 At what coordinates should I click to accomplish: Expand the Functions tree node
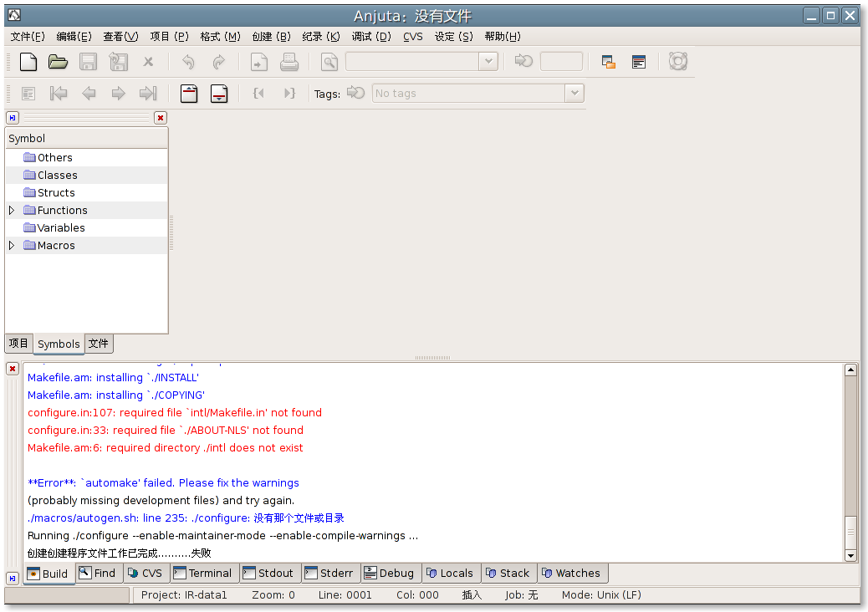[12, 211]
